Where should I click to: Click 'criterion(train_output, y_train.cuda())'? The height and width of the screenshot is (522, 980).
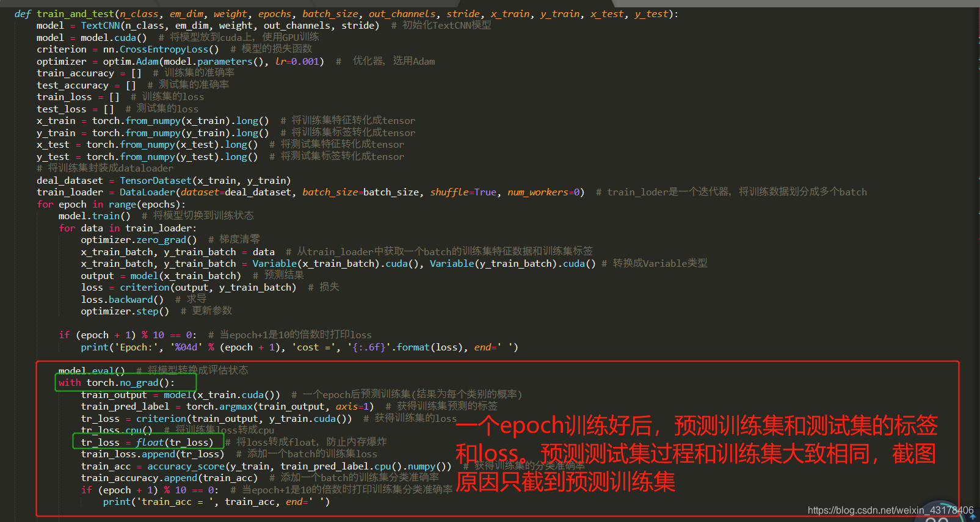[x=244, y=419]
